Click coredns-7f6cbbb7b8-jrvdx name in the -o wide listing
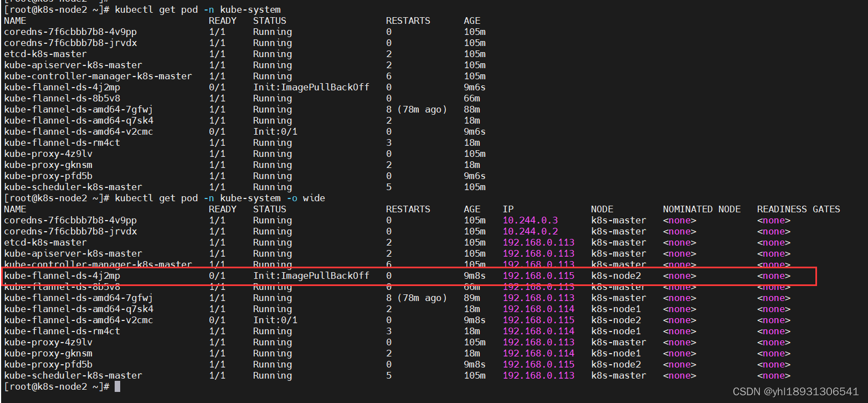The height and width of the screenshot is (403, 868). pos(70,231)
